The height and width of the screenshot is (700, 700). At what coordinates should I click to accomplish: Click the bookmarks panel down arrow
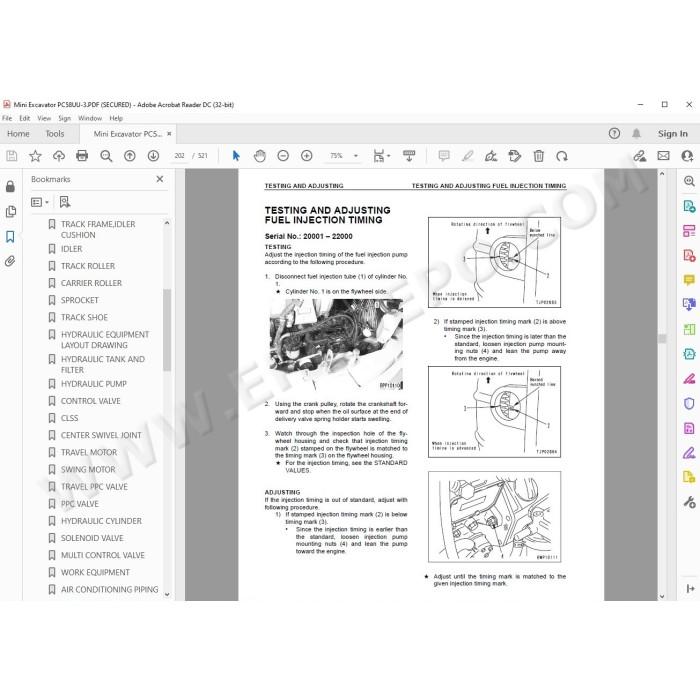point(167,595)
